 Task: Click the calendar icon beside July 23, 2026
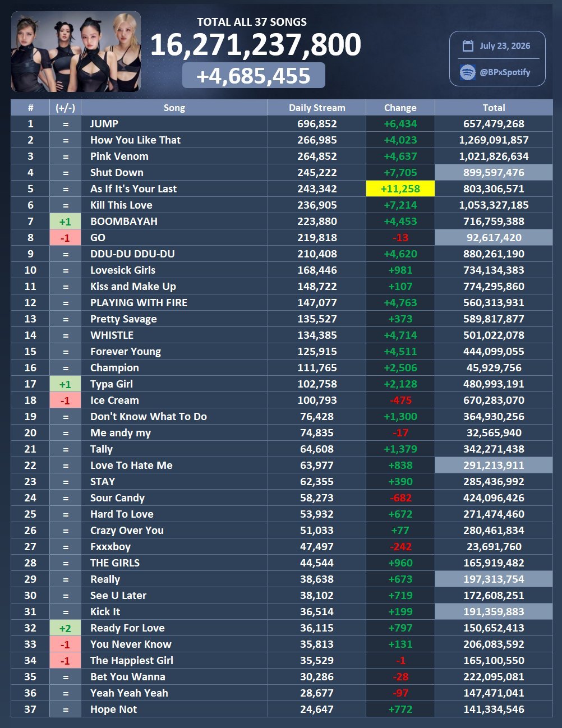click(x=468, y=46)
